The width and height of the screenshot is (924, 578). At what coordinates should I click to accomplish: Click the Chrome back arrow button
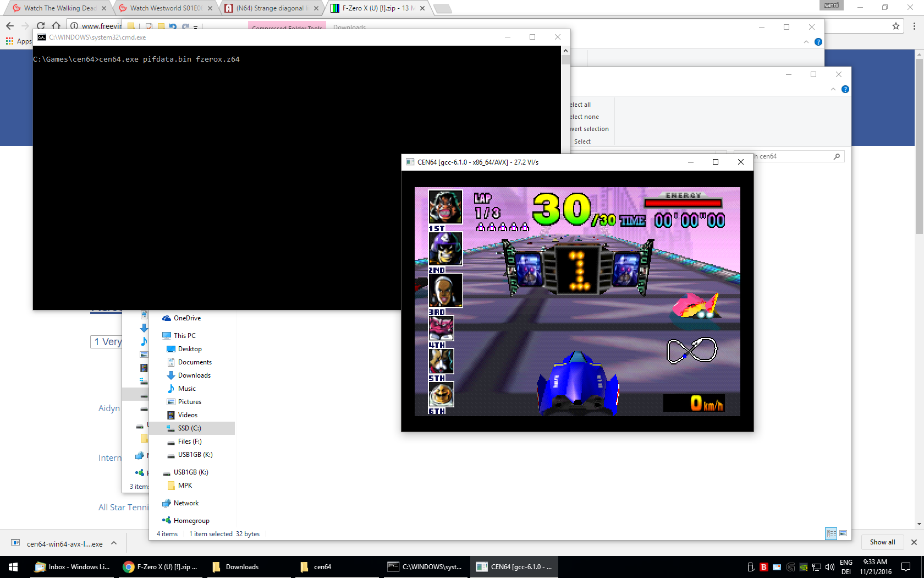tap(10, 26)
